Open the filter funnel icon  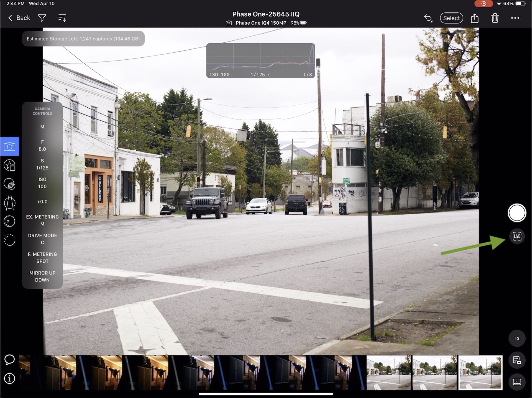(42, 18)
